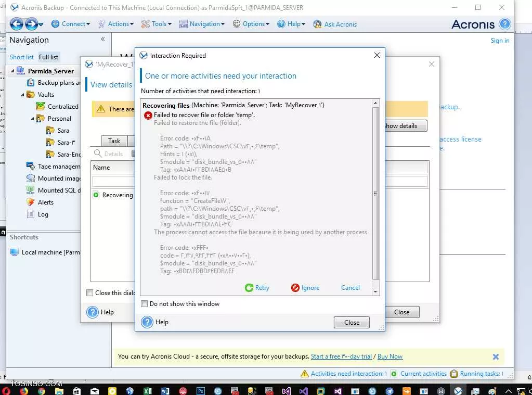Click Close button in Interaction Required dialog
Viewport: 532px width, 395px height.
tap(352, 322)
